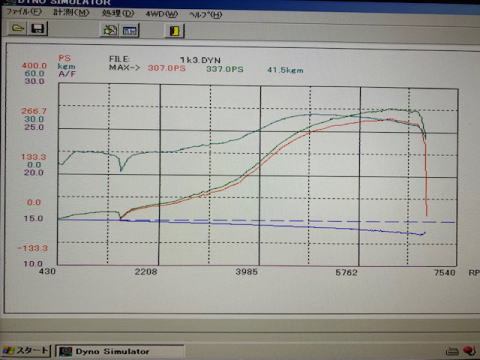The width and height of the screenshot is (480, 360).
Task: Open the 4WD(W) menu
Action: tap(161, 14)
